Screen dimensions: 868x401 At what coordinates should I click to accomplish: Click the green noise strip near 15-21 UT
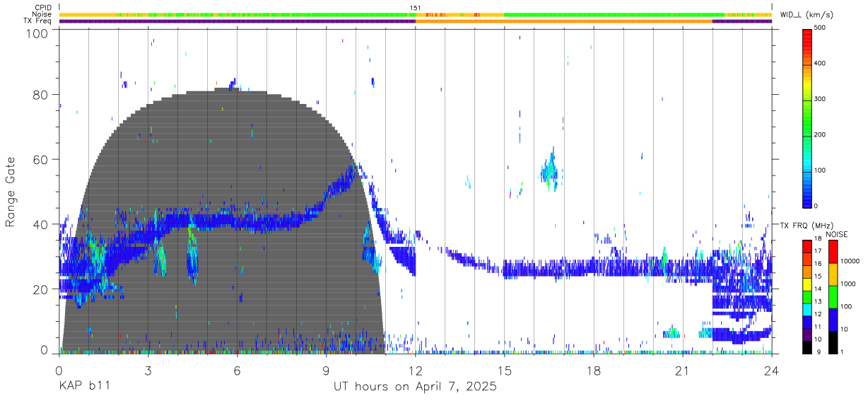(614, 14)
